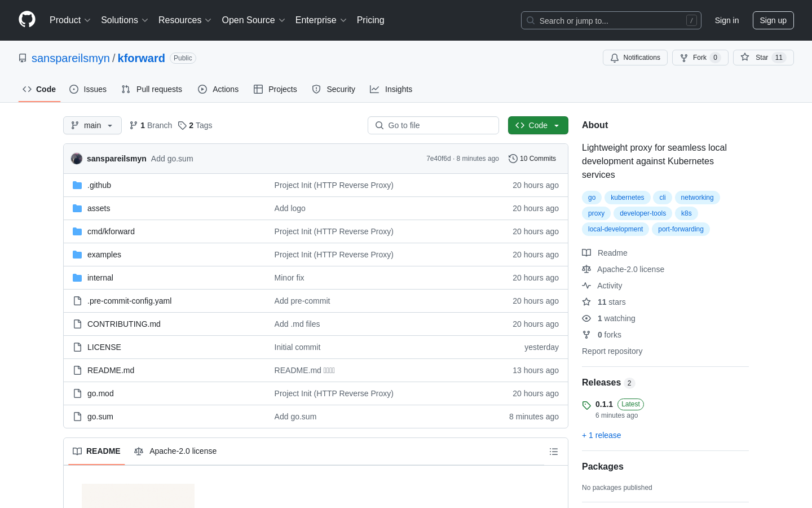Switch to the Insights tab
This screenshot has height=508, width=812.
tap(391, 89)
